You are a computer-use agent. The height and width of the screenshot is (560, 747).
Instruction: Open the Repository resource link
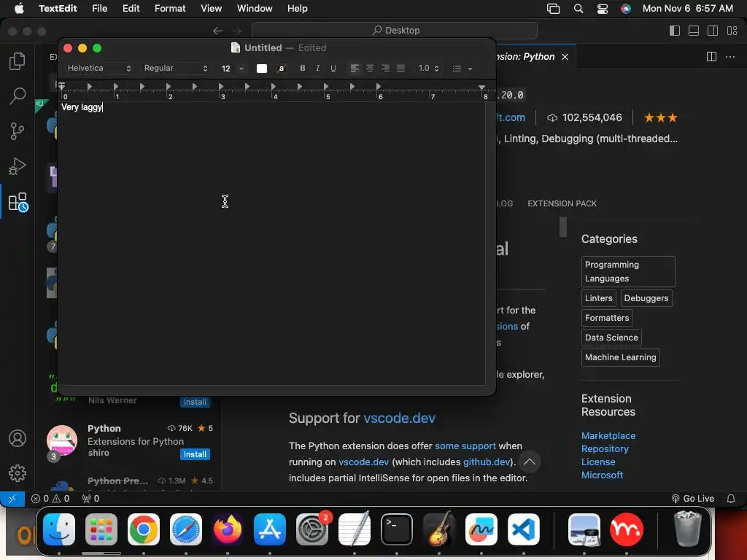(605, 449)
